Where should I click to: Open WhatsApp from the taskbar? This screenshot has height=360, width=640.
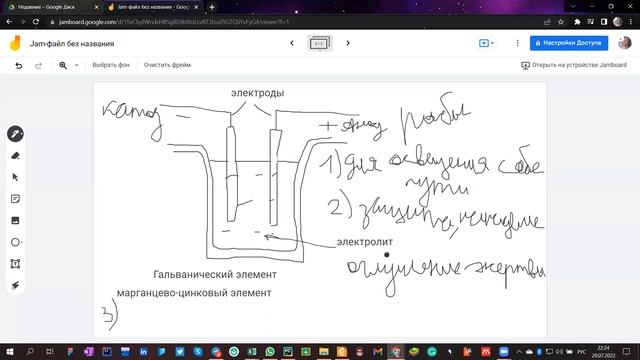point(270,352)
